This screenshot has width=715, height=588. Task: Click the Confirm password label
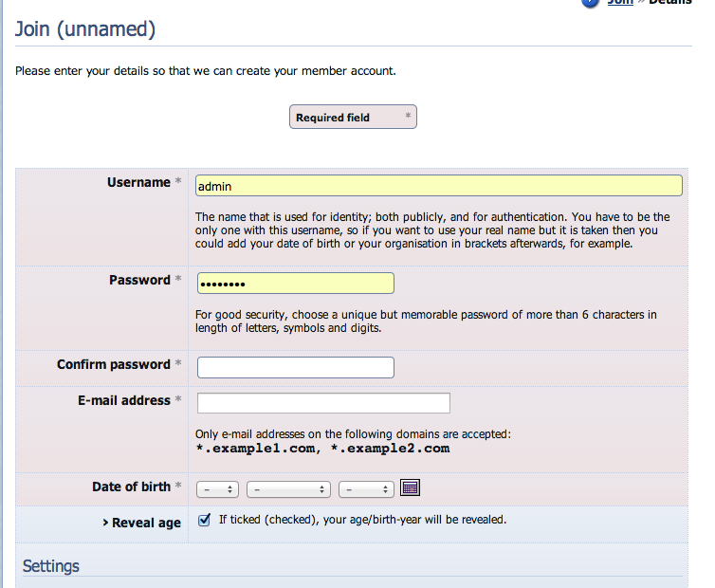(114, 364)
